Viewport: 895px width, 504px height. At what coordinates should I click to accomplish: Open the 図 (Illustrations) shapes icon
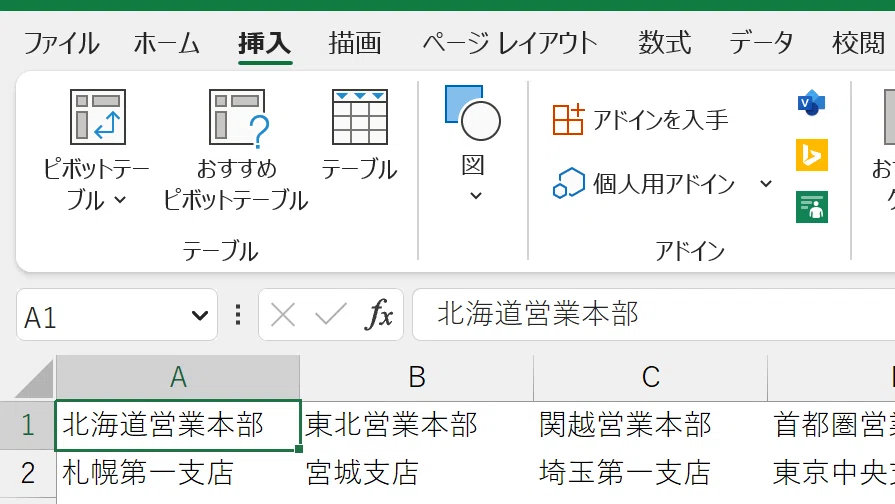473,113
